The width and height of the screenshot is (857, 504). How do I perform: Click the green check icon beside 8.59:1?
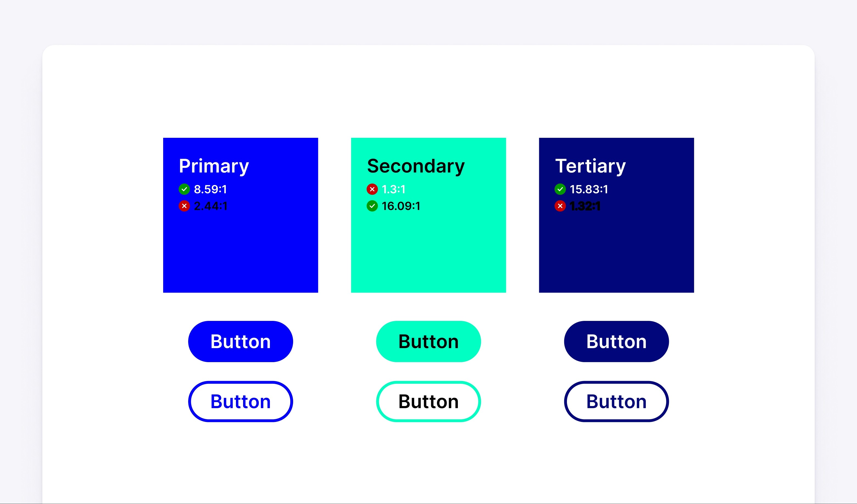click(x=184, y=189)
